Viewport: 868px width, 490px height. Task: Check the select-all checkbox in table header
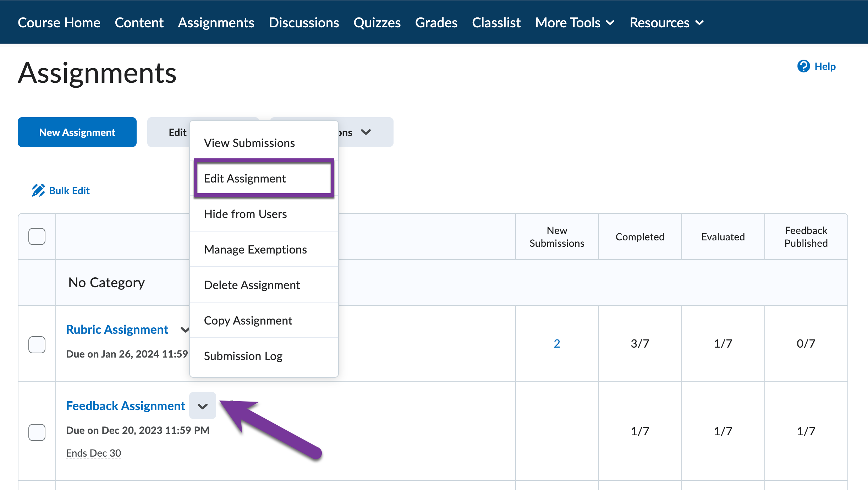(37, 236)
